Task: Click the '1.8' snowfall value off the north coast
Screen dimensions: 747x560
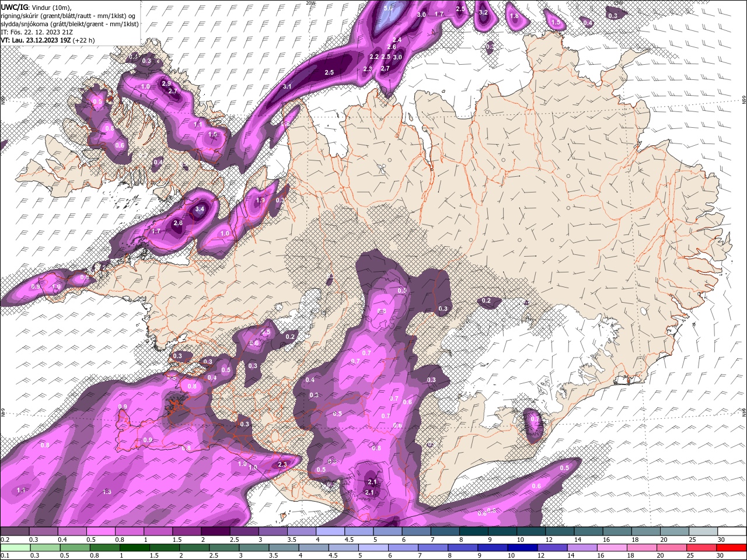Action: tap(514, 16)
